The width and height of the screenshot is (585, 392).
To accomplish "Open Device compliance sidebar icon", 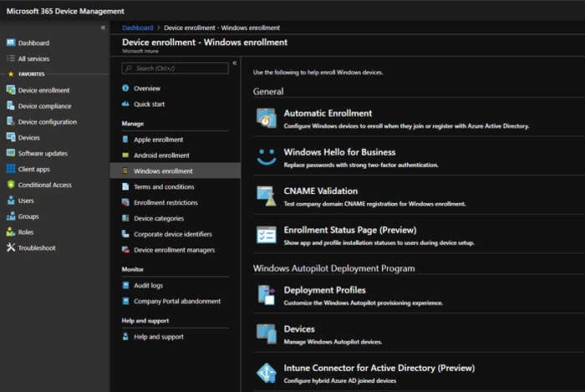I will [x=11, y=106].
